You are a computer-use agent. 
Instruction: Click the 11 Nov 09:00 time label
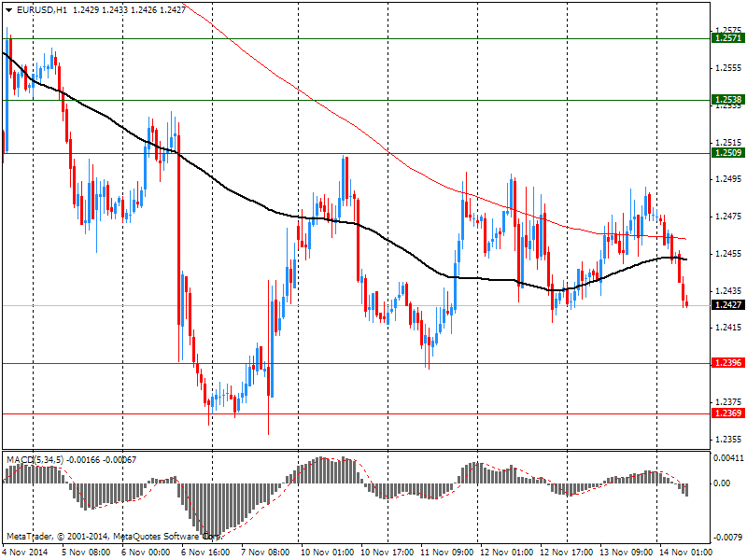(x=447, y=552)
